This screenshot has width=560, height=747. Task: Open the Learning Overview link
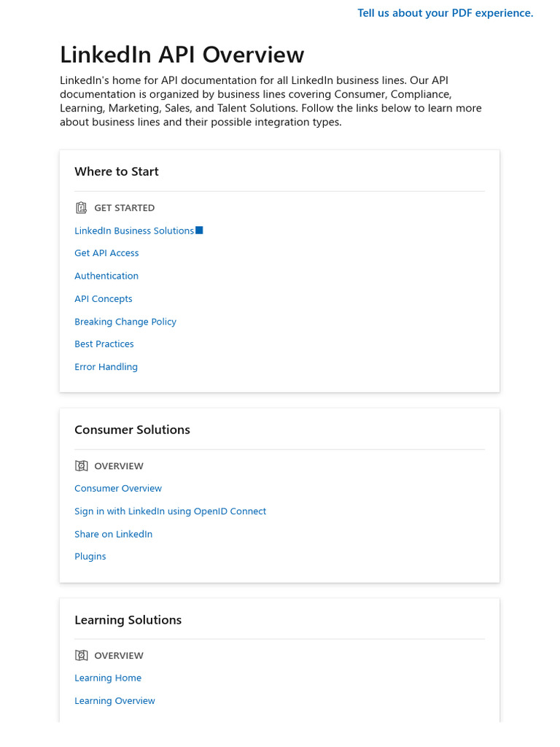coord(114,701)
